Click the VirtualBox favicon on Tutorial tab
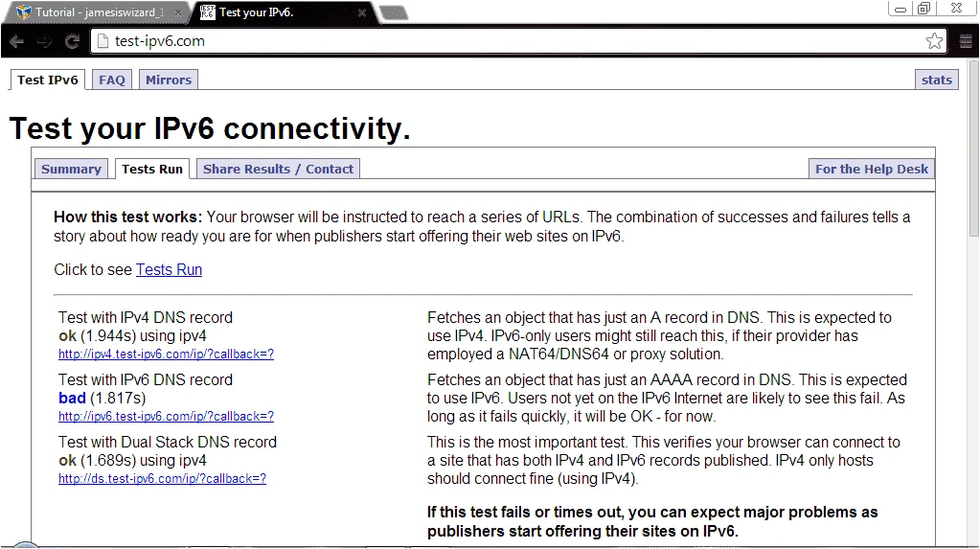The image size is (980, 549). (x=24, y=11)
